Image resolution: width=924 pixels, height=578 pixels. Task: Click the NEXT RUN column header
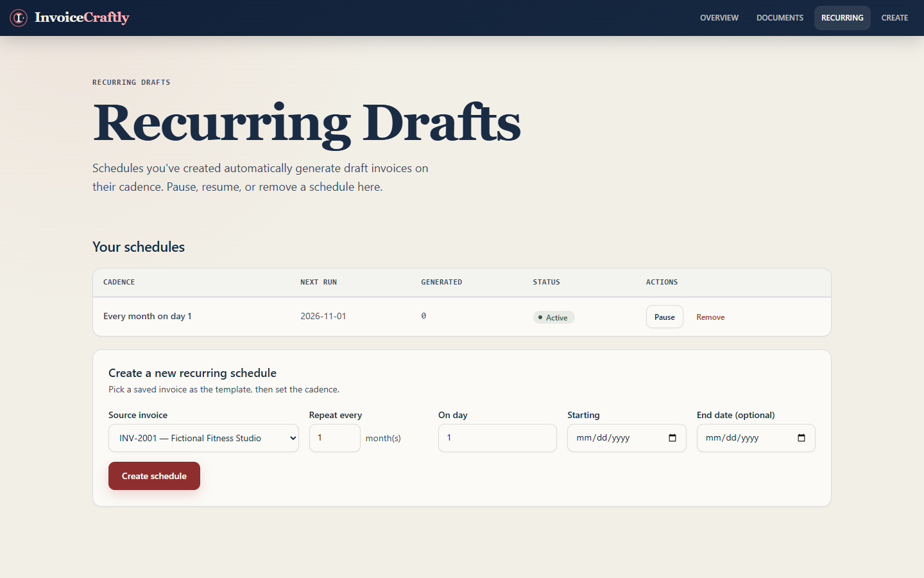(x=318, y=282)
